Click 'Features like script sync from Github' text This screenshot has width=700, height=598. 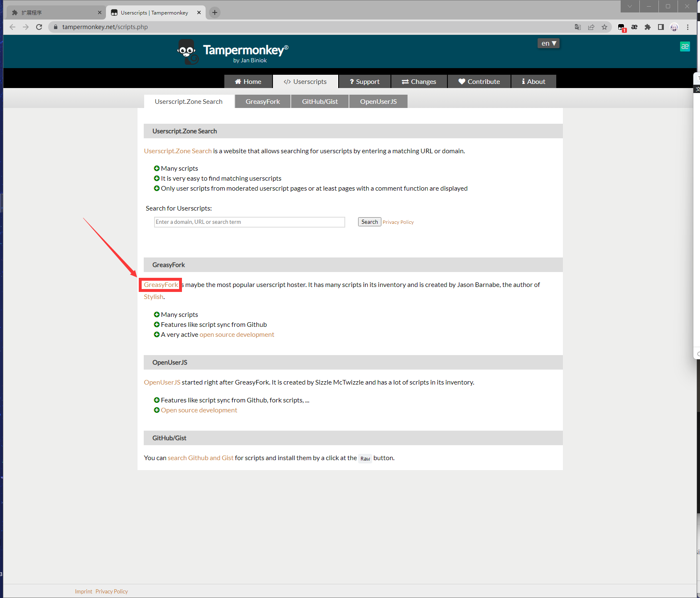(x=214, y=324)
